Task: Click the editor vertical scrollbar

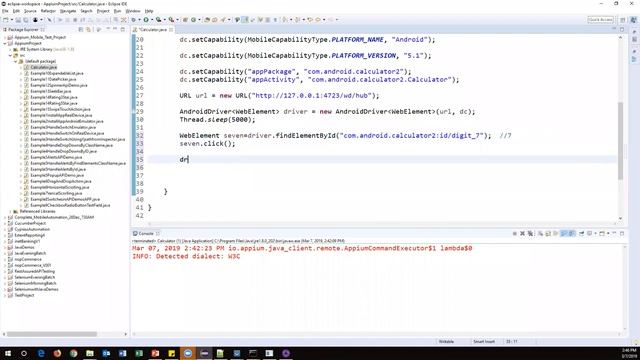Action: click(x=620, y=141)
